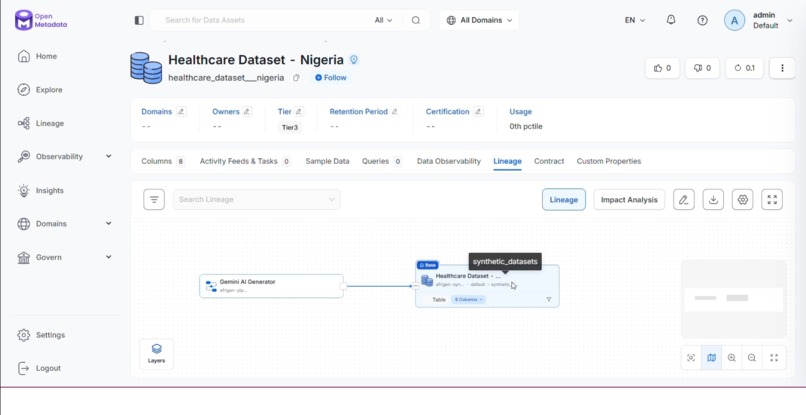Image resolution: width=806 pixels, height=415 pixels.
Task: Expand the 8 Columns dropdown on node
Action: tap(468, 299)
